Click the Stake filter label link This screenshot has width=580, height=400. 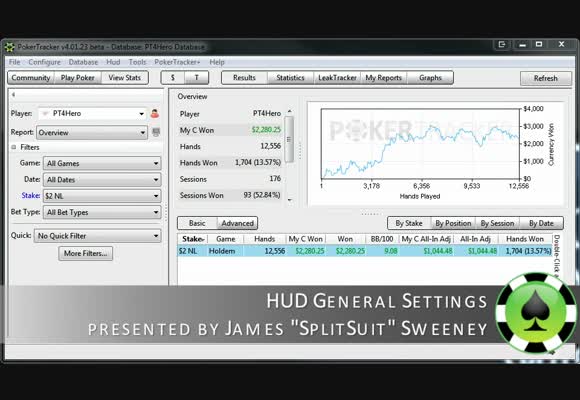[x=31, y=195]
